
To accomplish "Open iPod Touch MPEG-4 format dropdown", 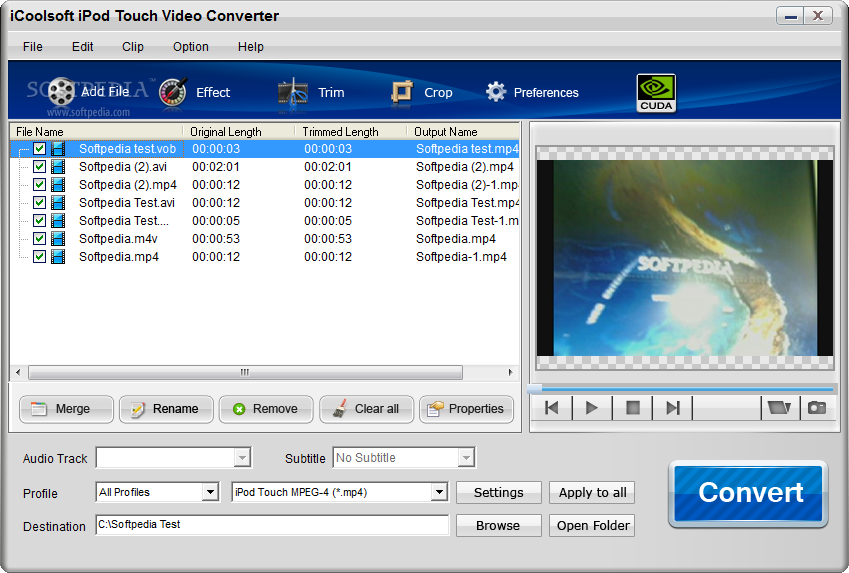I will coord(439,492).
